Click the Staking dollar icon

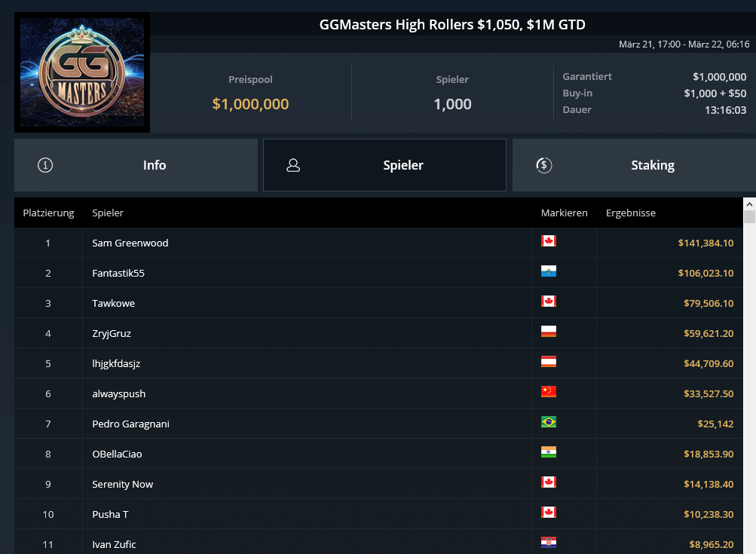(x=544, y=165)
